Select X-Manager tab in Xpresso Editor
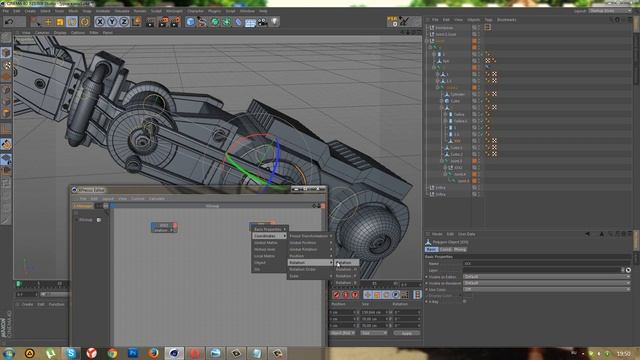640x360 pixels. coord(83,206)
